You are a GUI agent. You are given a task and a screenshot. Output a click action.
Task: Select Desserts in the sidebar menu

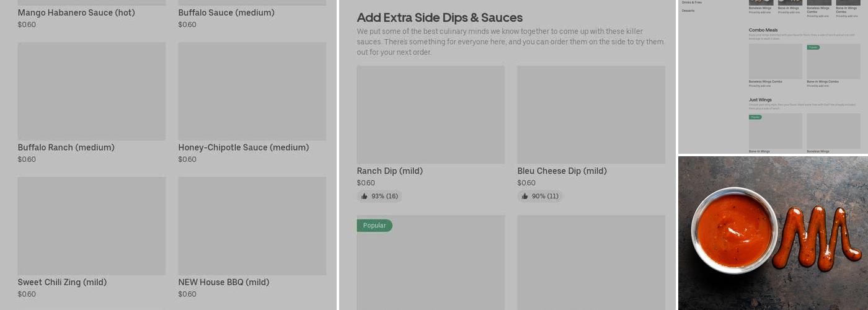tap(688, 11)
